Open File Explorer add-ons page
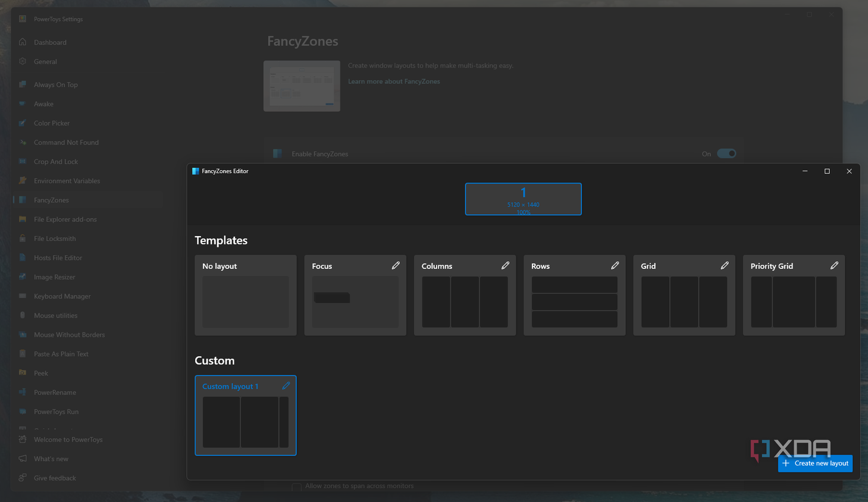The image size is (868, 502). coord(65,219)
